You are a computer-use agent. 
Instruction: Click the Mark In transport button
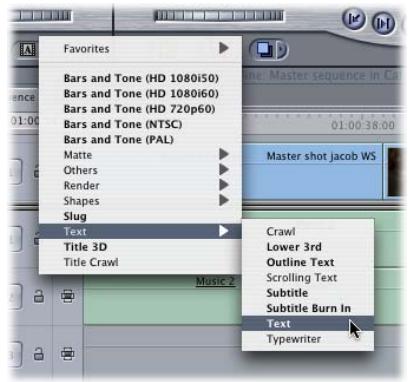pos(354,19)
